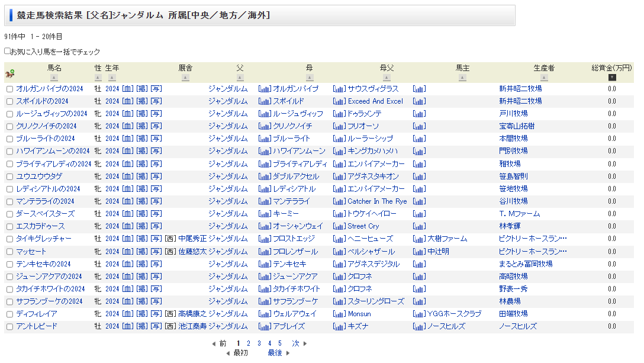
Task: Select the checkbox next to アントレビード
Action: pos(9,327)
